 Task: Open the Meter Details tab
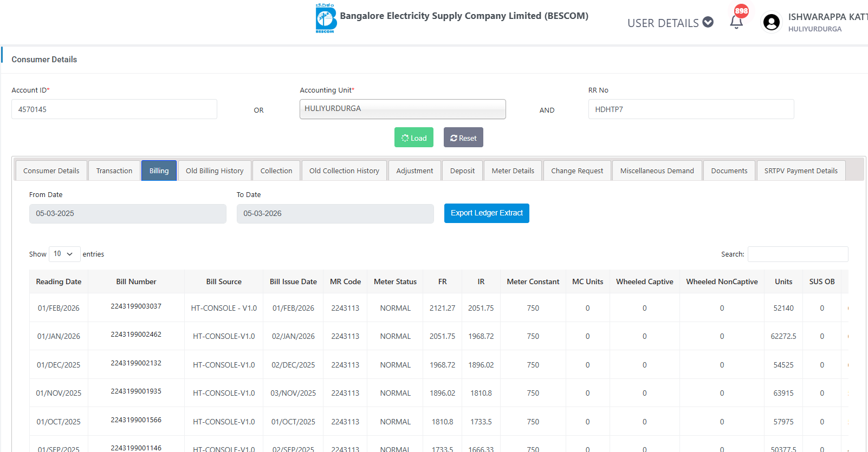[x=513, y=171]
